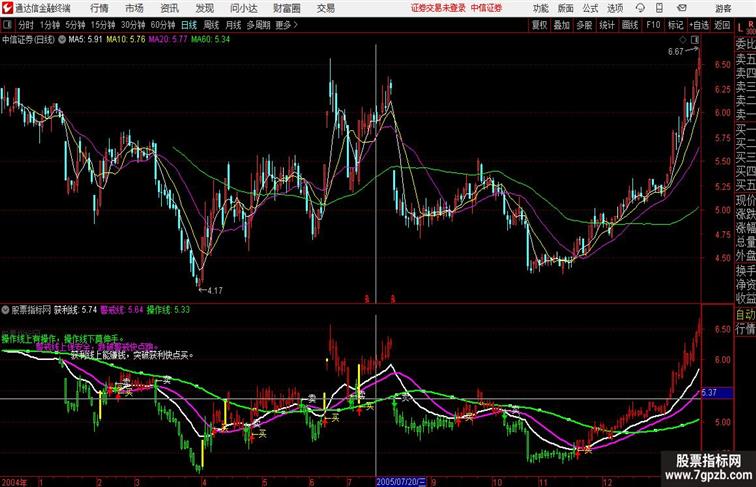Click the red 中信证券 broker link
Viewport: 756px width, 487px height.
(x=486, y=8)
